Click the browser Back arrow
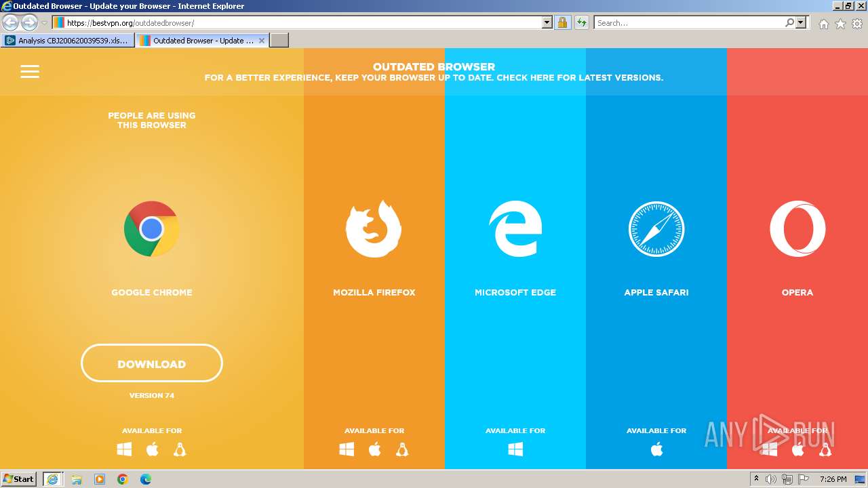 (x=11, y=22)
